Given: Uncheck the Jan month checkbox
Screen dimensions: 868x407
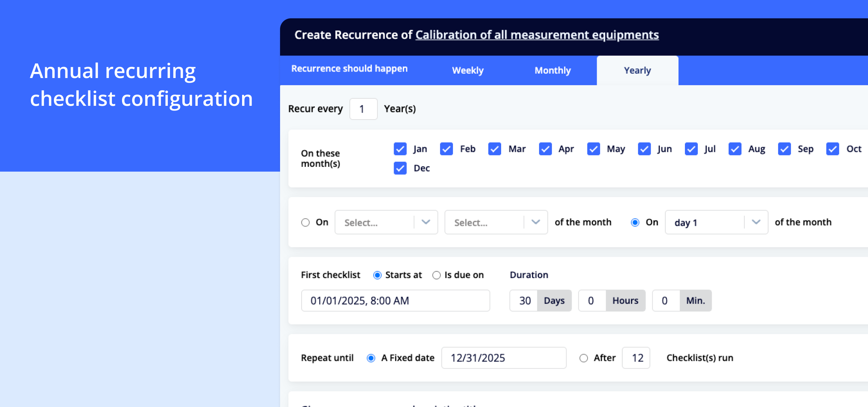Looking at the screenshot, I should click(x=400, y=149).
